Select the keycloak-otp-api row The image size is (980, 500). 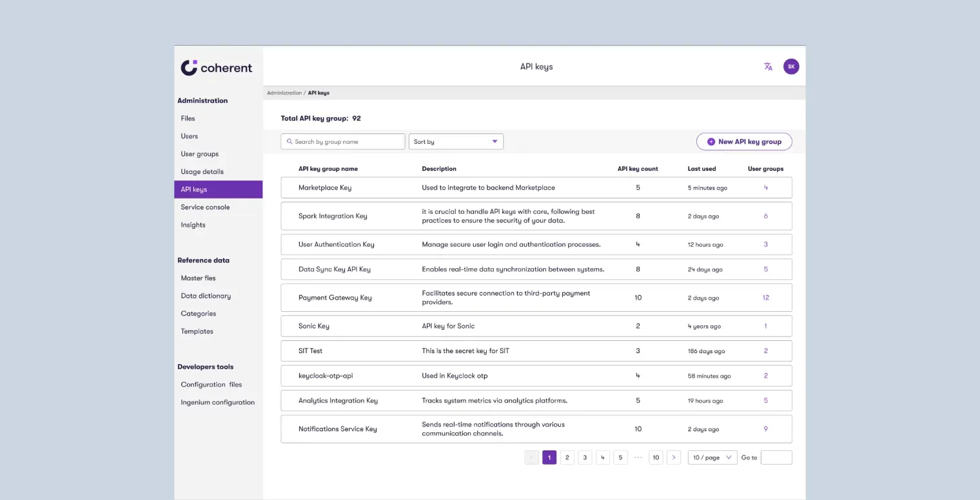point(536,376)
